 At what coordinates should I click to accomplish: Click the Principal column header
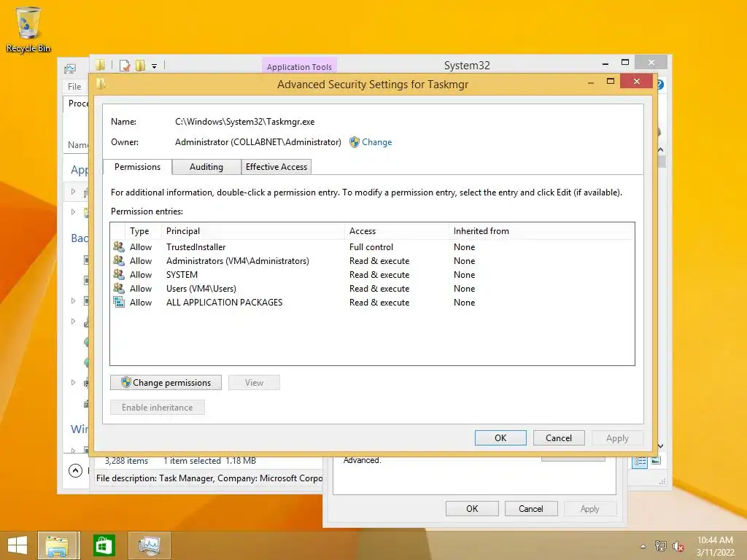[252, 231]
